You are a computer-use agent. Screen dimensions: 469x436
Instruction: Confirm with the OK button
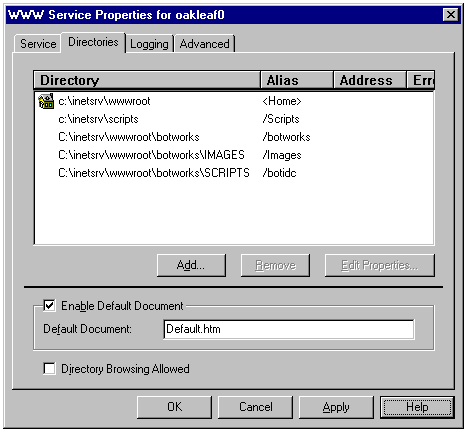coord(174,407)
